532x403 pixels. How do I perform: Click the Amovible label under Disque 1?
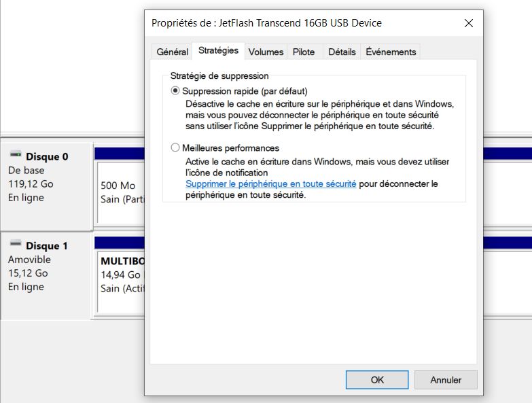(29, 260)
